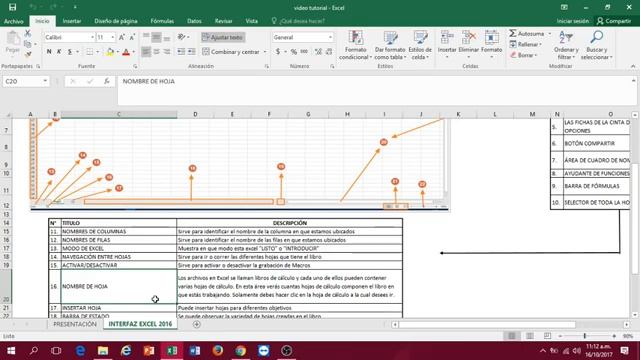Decrease indent icon
The width and height of the screenshot is (640, 360).
point(181,52)
